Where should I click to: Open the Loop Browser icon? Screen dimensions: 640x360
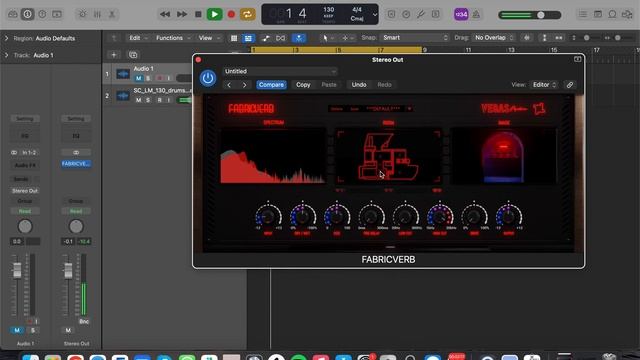(x=612, y=14)
